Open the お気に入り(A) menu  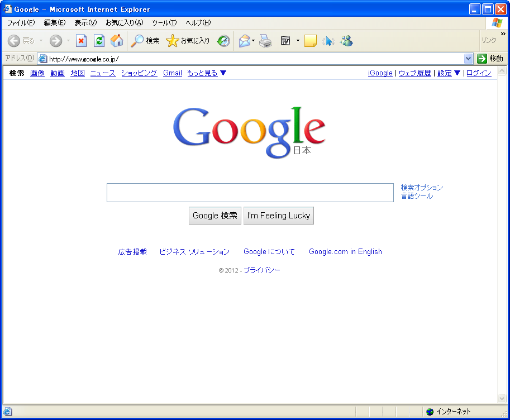124,23
